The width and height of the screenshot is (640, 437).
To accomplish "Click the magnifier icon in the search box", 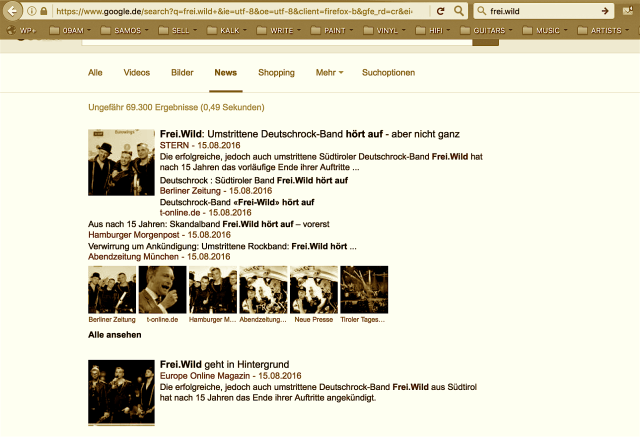I will coord(484,11).
